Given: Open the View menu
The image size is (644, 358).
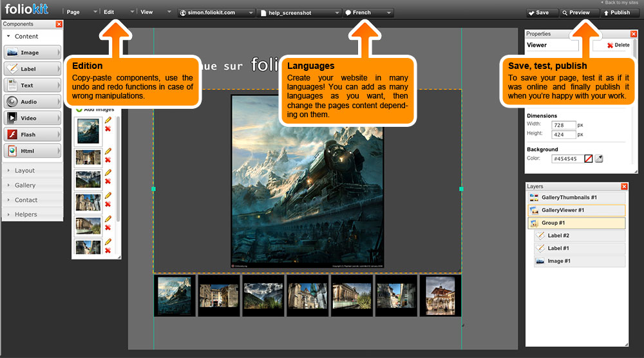Looking at the screenshot, I should [x=156, y=12].
